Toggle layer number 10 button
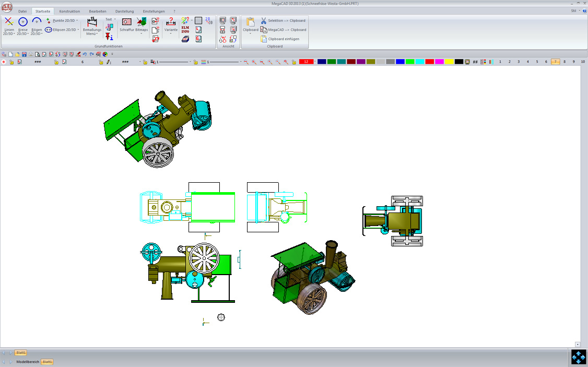The image size is (588, 367). (x=582, y=62)
